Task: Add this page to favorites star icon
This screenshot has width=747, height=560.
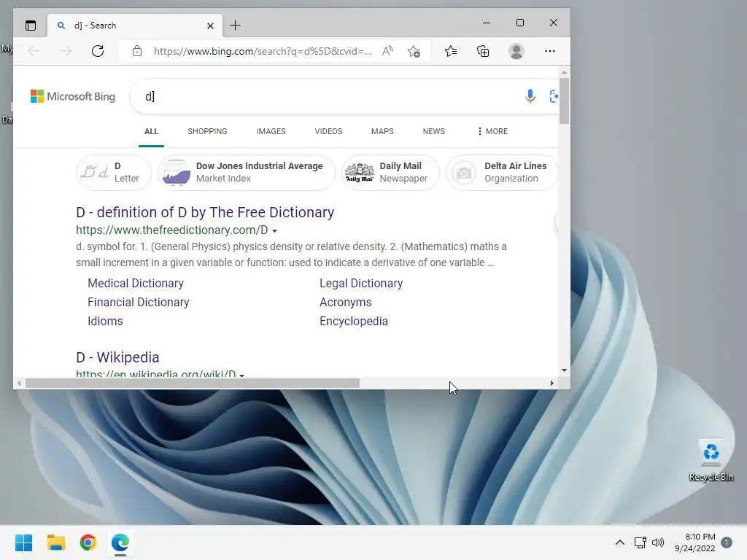Action: point(414,51)
